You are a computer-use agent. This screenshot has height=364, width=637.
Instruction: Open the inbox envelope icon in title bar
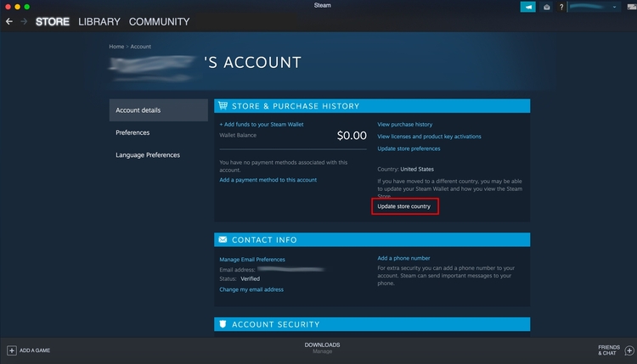point(546,7)
